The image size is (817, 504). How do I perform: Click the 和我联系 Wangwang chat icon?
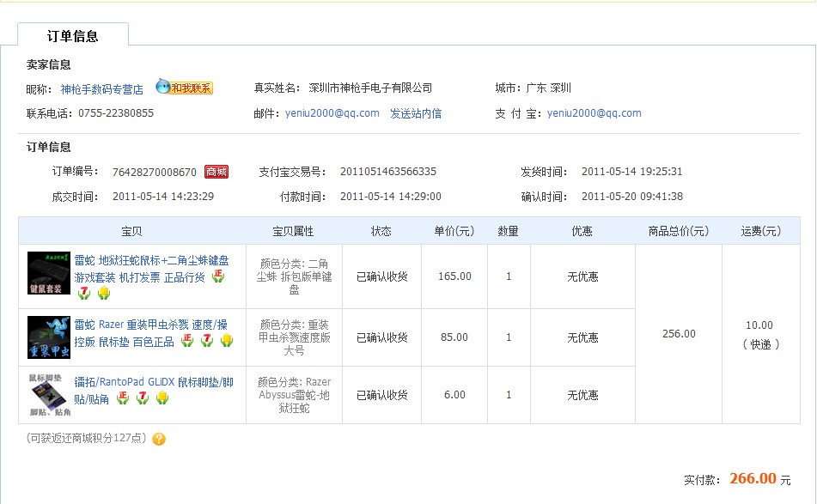coord(185,88)
